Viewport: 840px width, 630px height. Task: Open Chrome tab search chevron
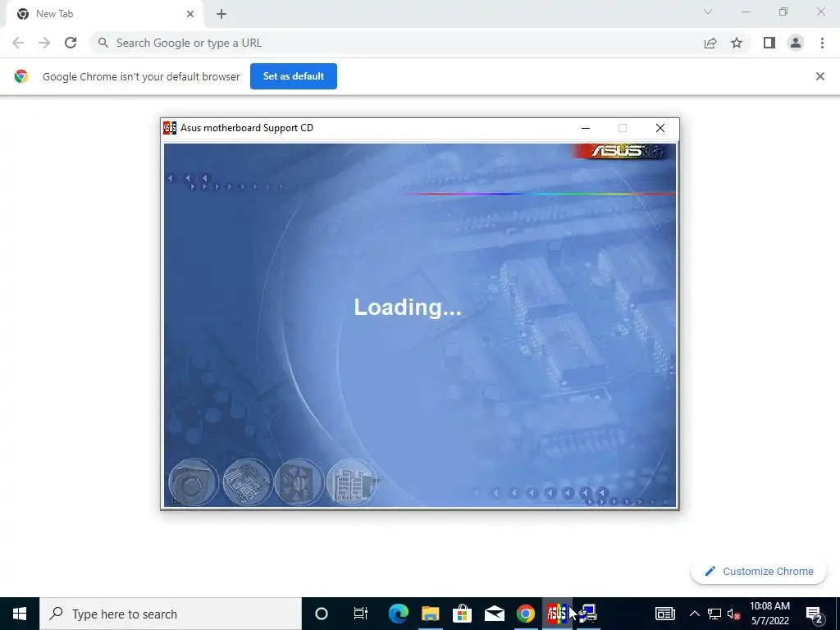[708, 11]
